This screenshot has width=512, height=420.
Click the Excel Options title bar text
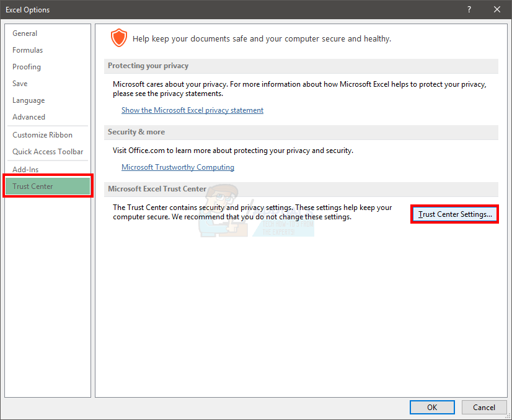pos(28,9)
